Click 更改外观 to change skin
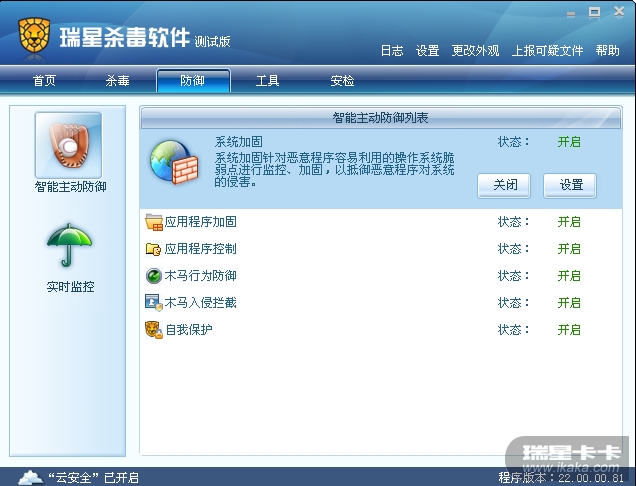The image size is (636, 486). 475,51
